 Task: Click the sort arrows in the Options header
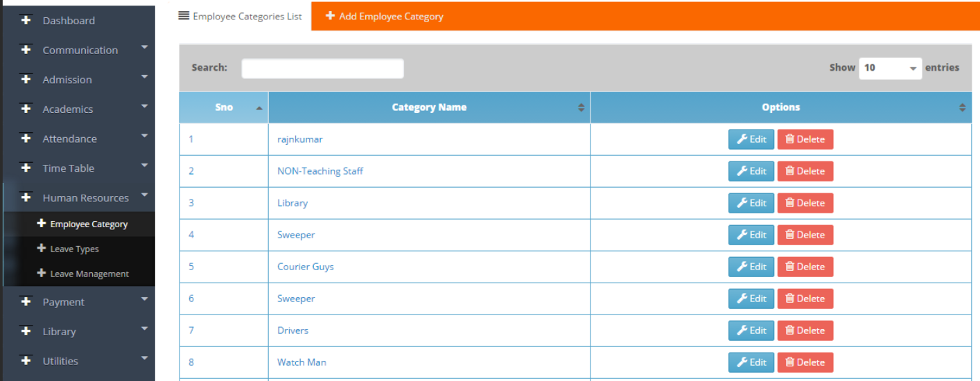[x=962, y=107]
